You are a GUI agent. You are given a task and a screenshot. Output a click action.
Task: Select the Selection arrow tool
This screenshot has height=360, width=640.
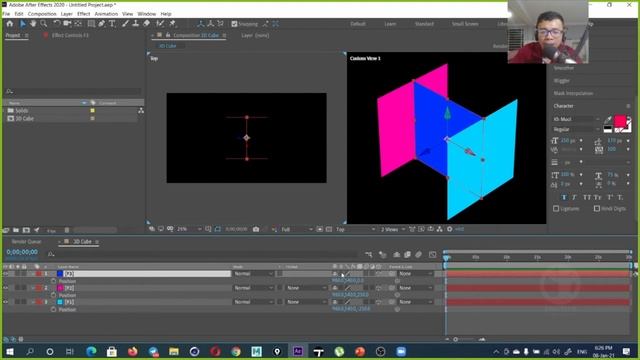(22, 24)
